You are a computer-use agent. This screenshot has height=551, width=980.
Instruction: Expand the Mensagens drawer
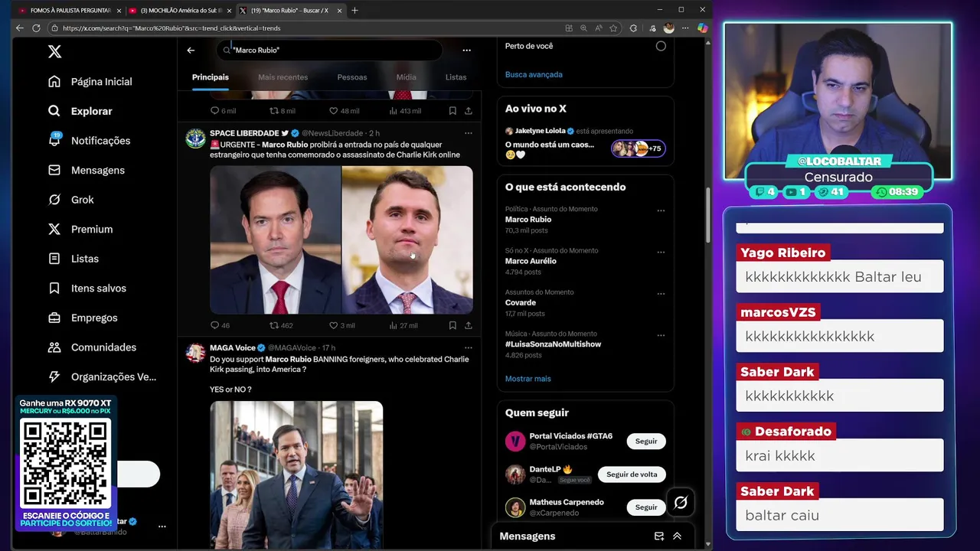(x=677, y=536)
